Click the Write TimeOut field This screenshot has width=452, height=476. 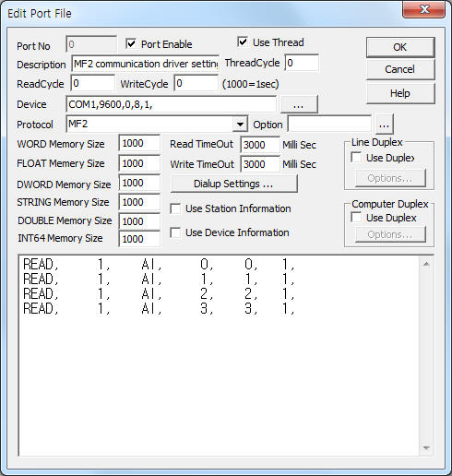click(x=260, y=164)
